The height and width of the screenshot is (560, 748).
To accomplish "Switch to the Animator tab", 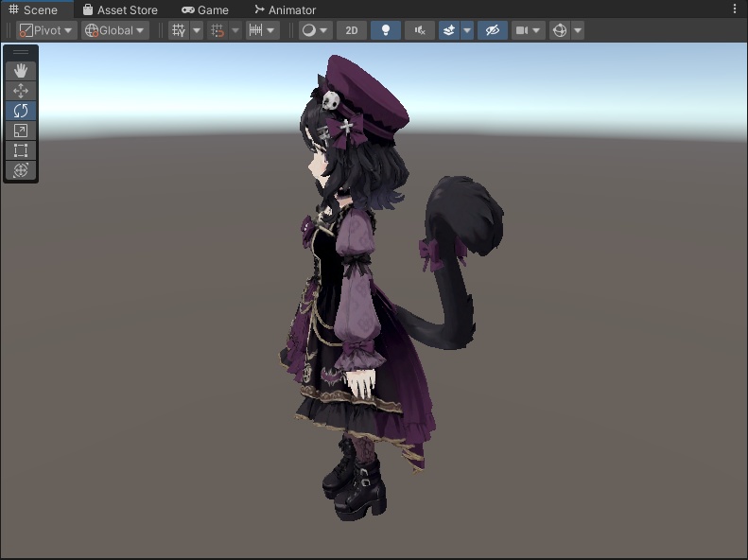I will point(286,9).
